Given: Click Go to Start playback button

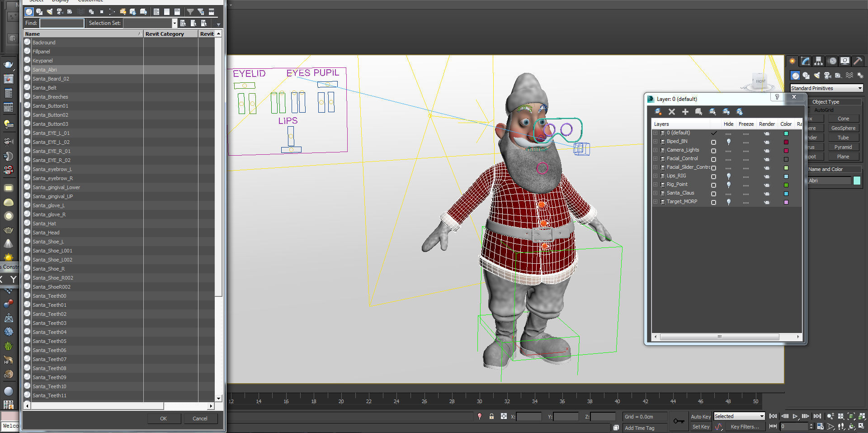Looking at the screenshot, I should click(773, 416).
